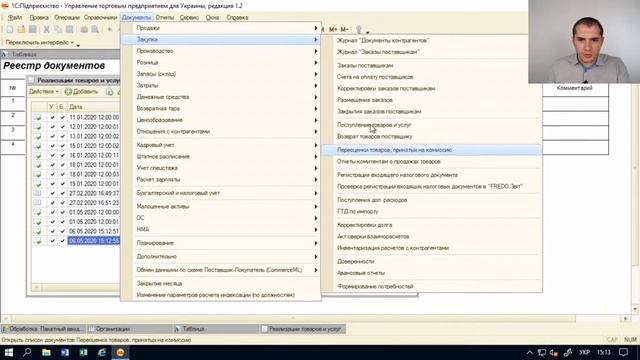Switch to the Организации window tab
This screenshot has height=360, width=640.
point(131,329)
